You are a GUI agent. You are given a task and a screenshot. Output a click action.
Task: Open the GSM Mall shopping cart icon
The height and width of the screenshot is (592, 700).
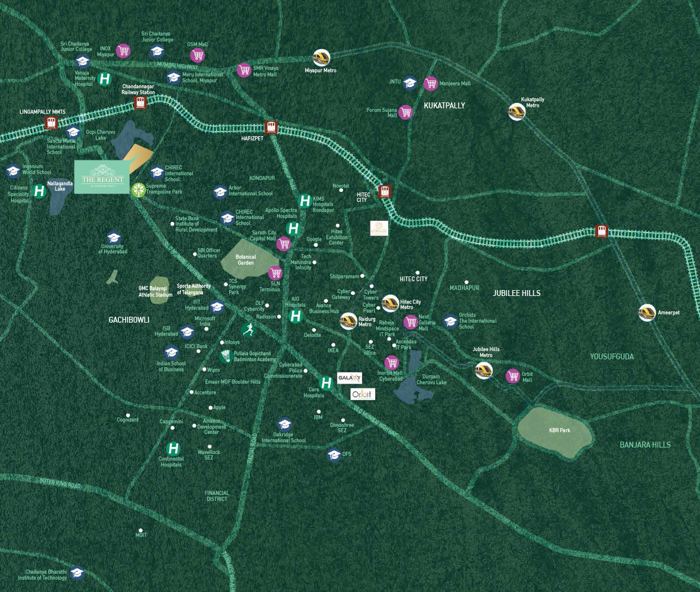pos(197,56)
